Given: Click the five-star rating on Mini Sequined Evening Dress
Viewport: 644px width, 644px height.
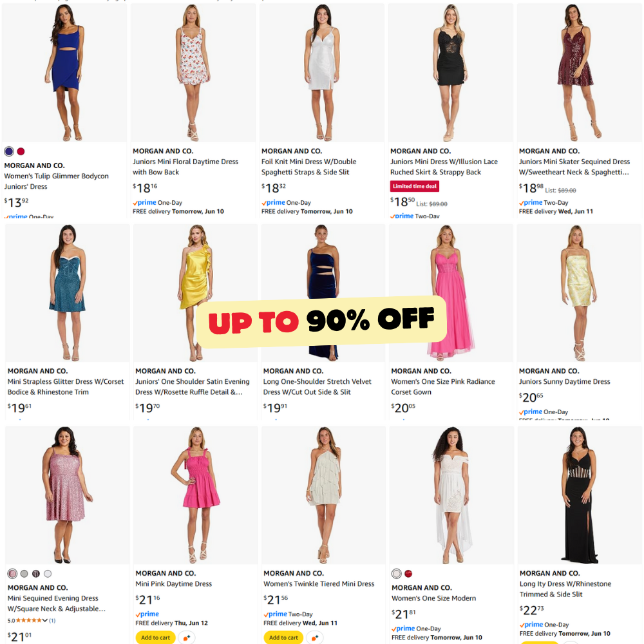Looking at the screenshot, I should click(28, 621).
